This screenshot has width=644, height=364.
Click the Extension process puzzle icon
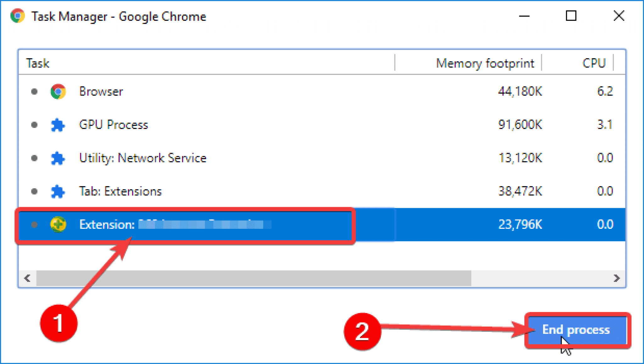[58, 225]
